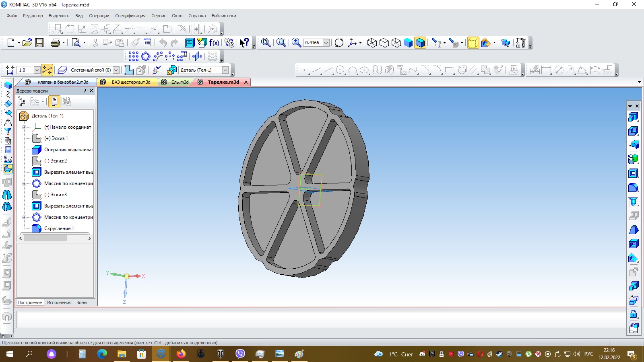The height and width of the screenshot is (362, 644).
Task: Open the measurements compass icon in left sidebar
Action: [8, 122]
